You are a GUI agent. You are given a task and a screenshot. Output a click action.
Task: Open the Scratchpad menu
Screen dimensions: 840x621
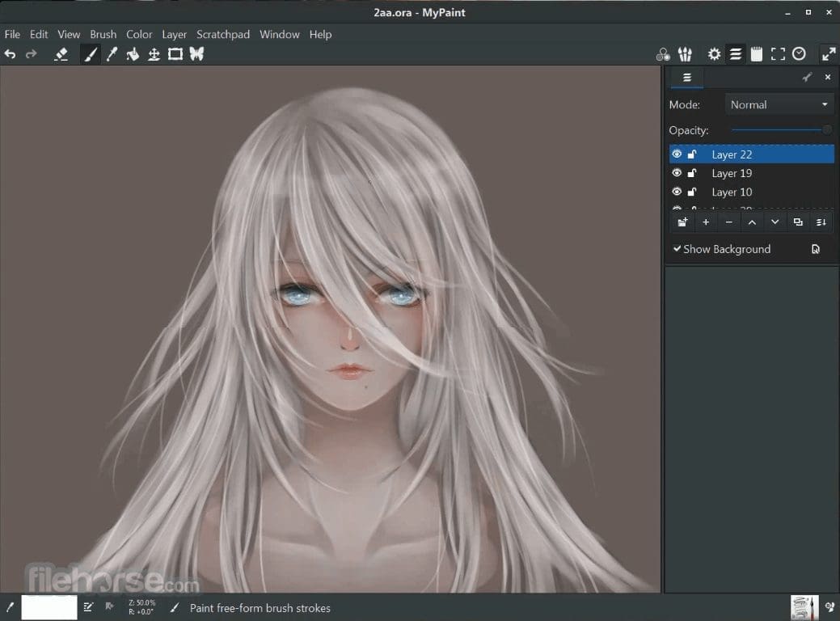coord(223,34)
